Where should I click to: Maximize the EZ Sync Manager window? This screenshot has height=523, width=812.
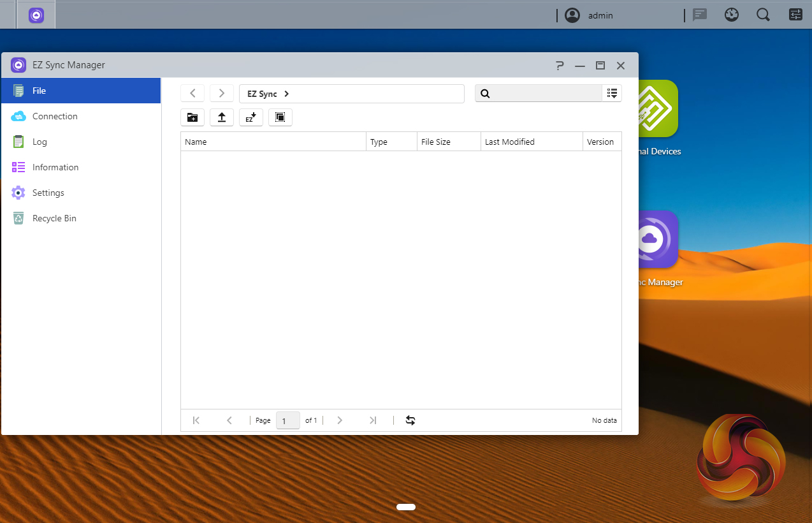[600, 65]
